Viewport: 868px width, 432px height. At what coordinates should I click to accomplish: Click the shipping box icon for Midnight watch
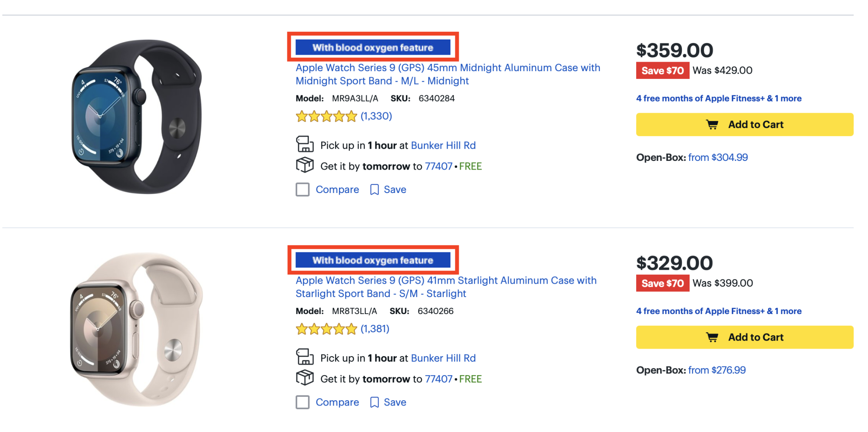click(305, 165)
